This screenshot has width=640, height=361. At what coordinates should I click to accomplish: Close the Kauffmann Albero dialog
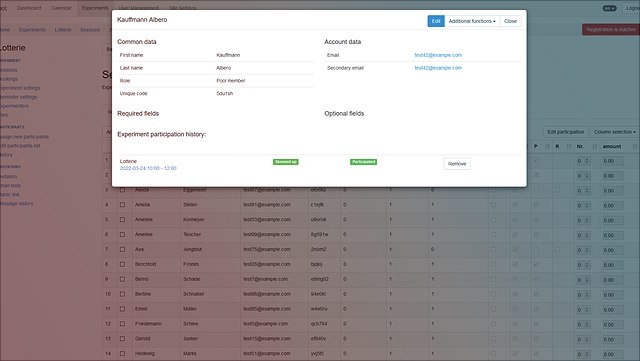[x=510, y=21]
